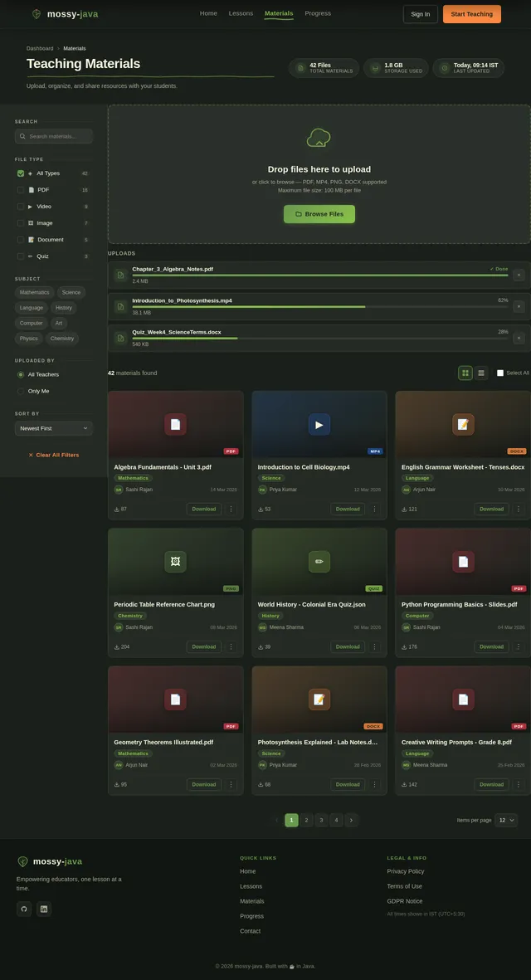Go to the Progress nav item
Image resolution: width=531 pixels, height=980 pixels.
(x=318, y=13)
